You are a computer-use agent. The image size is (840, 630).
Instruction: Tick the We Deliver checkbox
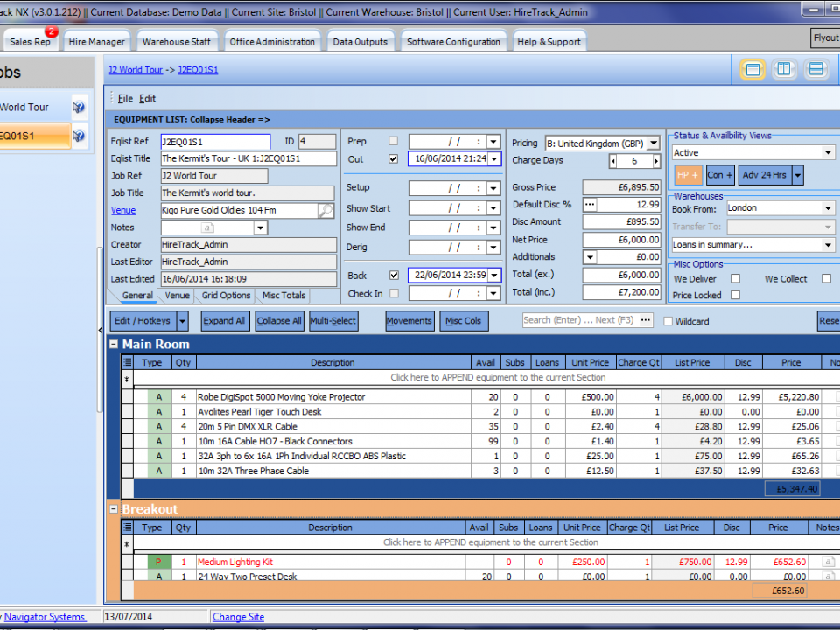(735, 279)
